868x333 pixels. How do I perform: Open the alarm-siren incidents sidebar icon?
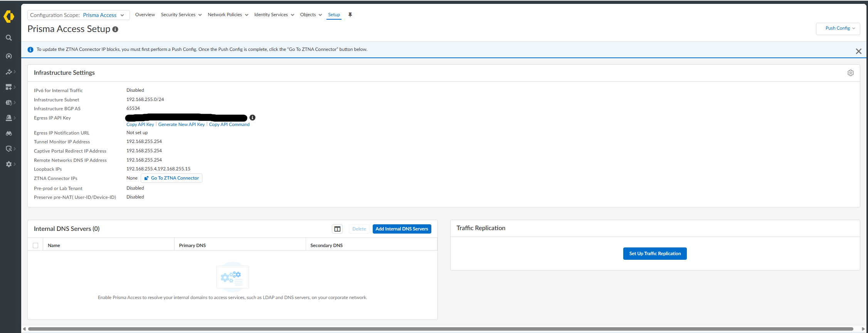9,118
